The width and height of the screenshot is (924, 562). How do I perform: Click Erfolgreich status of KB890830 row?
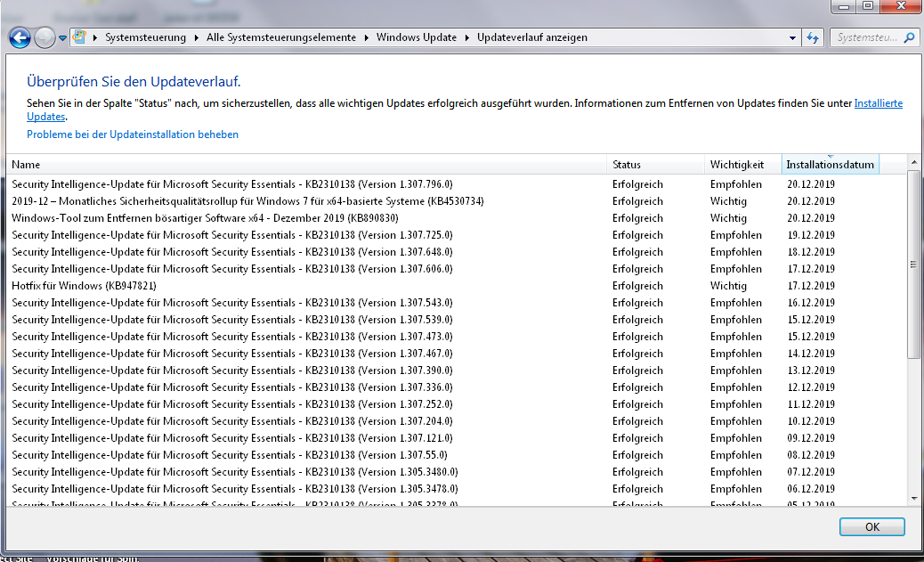pos(637,218)
